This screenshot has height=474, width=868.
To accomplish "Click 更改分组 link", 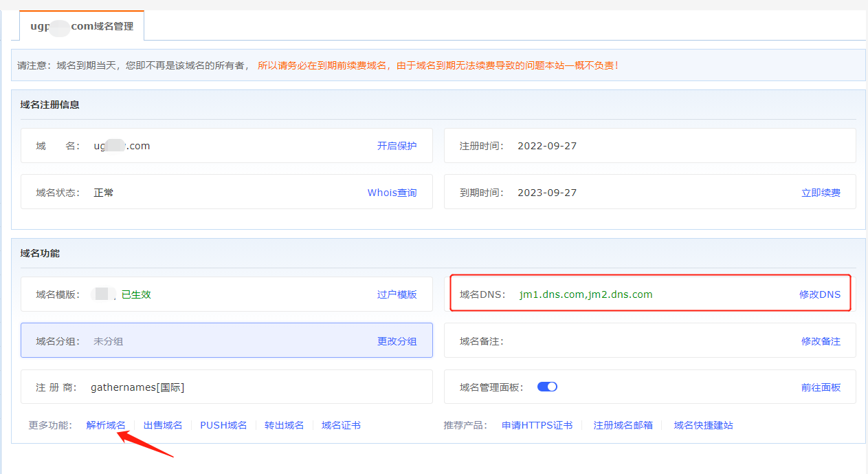I will [397, 341].
